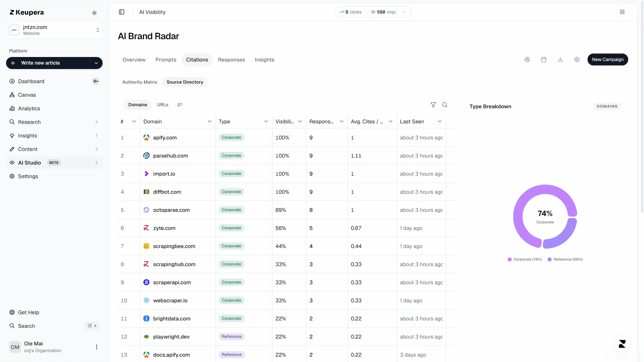
Task: Select Authority Matrix sub-tab
Action: point(140,82)
